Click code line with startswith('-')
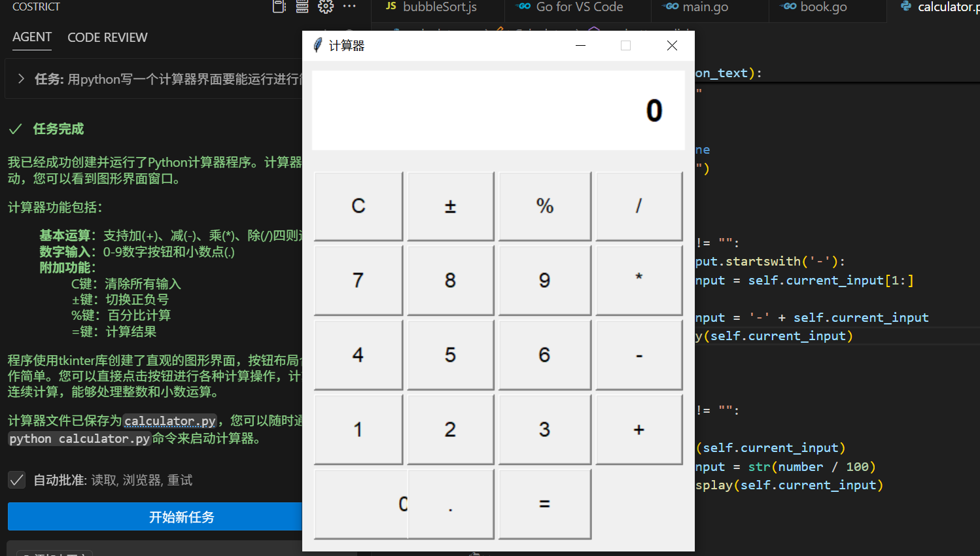980x556 pixels. [770, 261]
